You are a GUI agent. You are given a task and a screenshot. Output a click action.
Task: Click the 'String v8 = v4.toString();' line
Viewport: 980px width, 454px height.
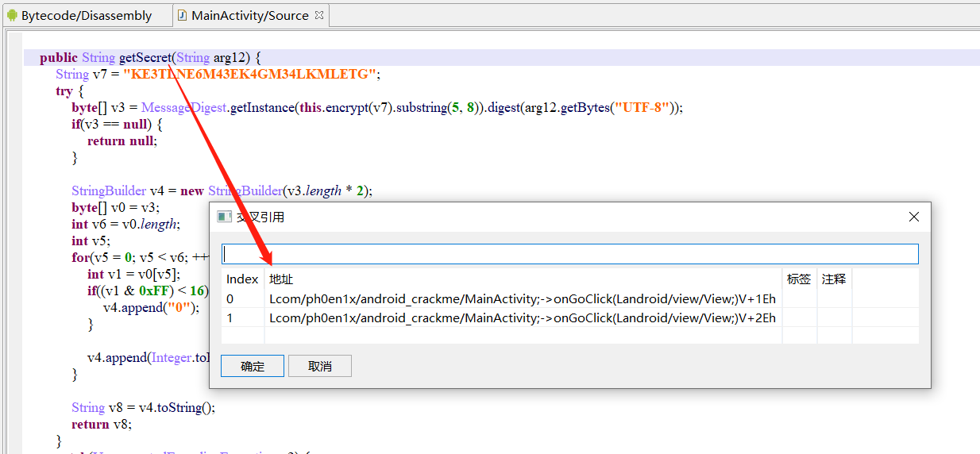point(143,408)
